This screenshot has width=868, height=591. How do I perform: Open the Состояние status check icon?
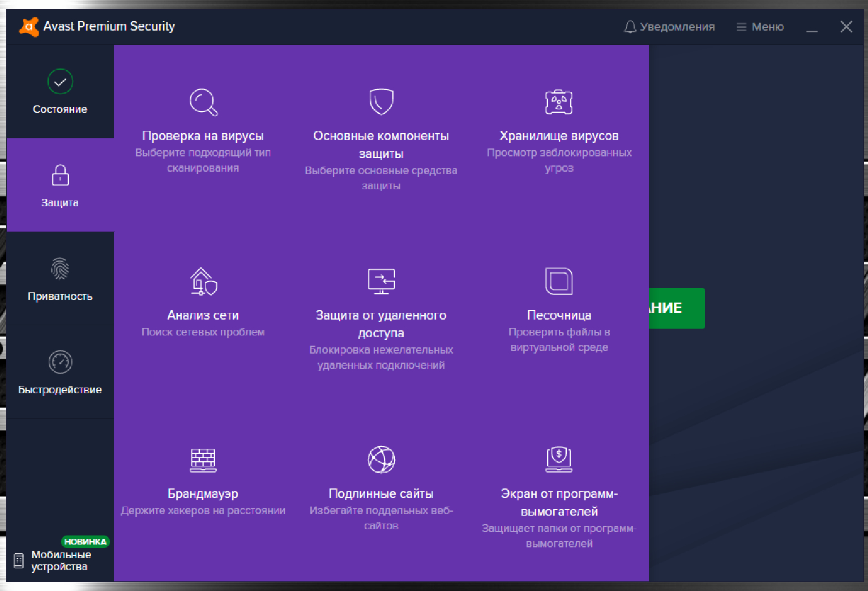point(60,82)
